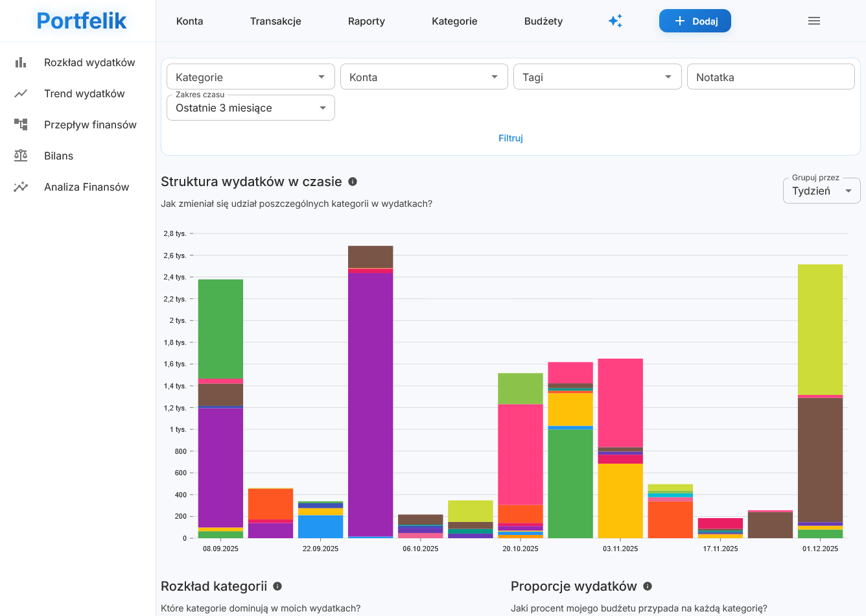Open the Konta filter dropdown

[423, 77]
